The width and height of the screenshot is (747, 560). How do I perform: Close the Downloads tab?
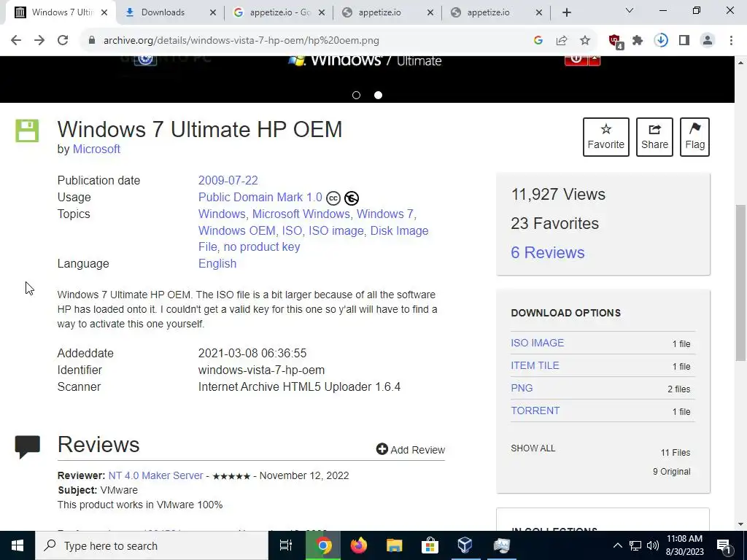point(213,12)
